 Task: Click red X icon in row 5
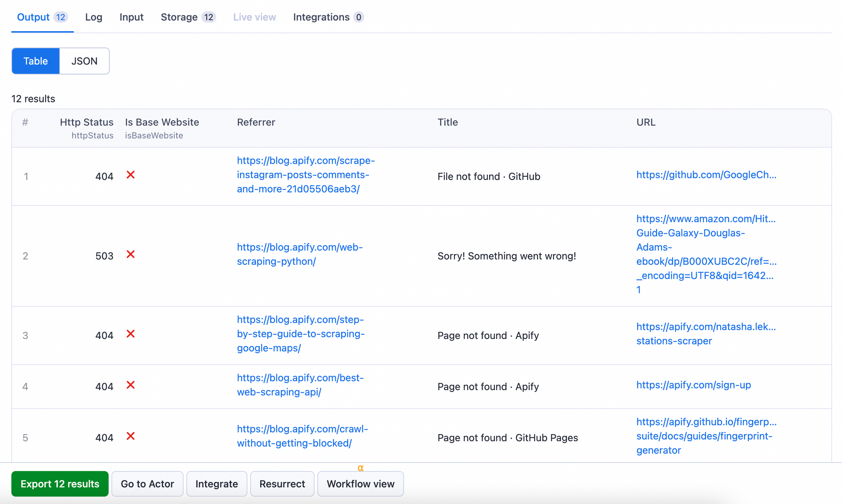pyautogui.click(x=131, y=436)
